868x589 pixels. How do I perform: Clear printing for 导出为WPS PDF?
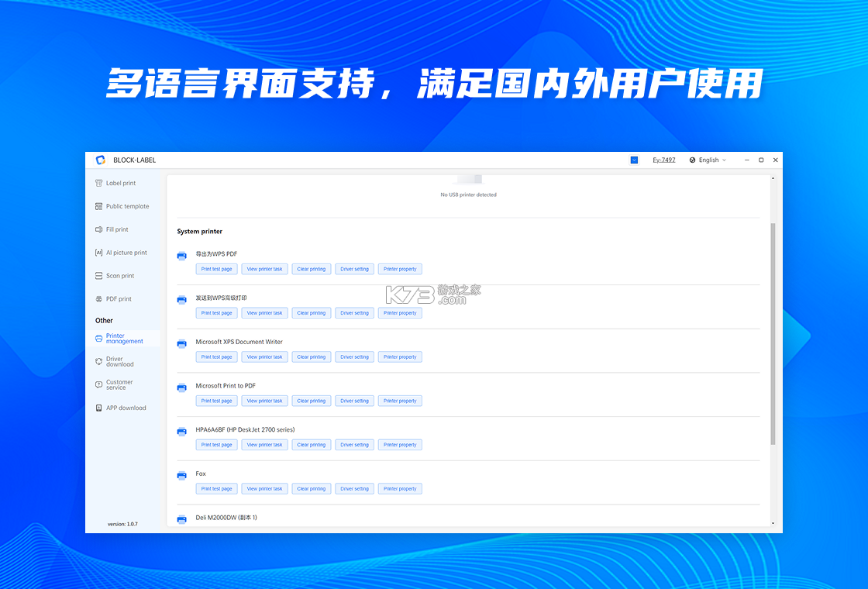click(311, 269)
